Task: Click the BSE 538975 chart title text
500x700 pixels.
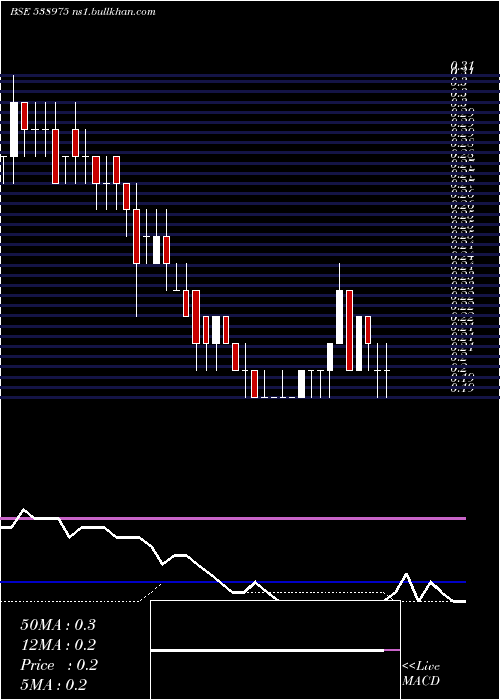Action: pos(83,12)
